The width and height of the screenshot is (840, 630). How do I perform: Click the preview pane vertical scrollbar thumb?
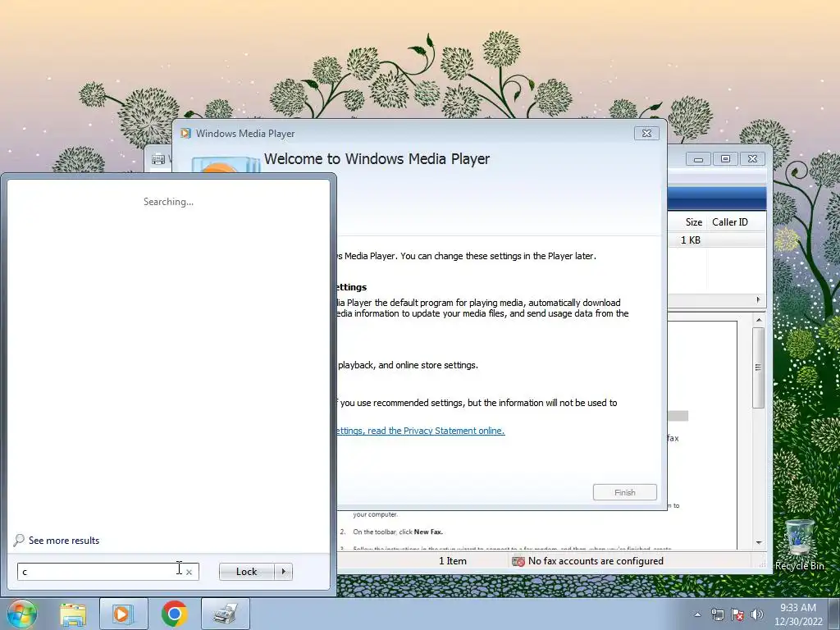(x=758, y=367)
